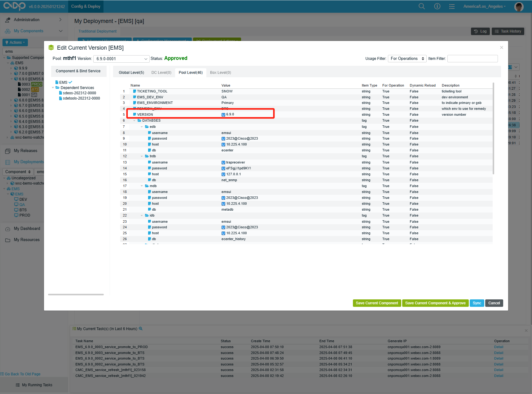Click the TICKETING_TOOL item icon
The height and width of the screenshot is (394, 532).
coord(135,91)
